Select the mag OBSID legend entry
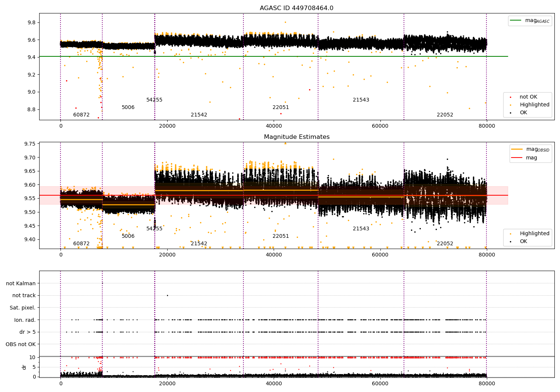 point(531,149)
